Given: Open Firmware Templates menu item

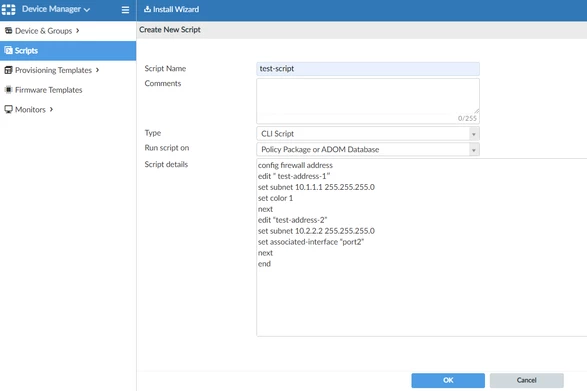Looking at the screenshot, I should pos(49,90).
